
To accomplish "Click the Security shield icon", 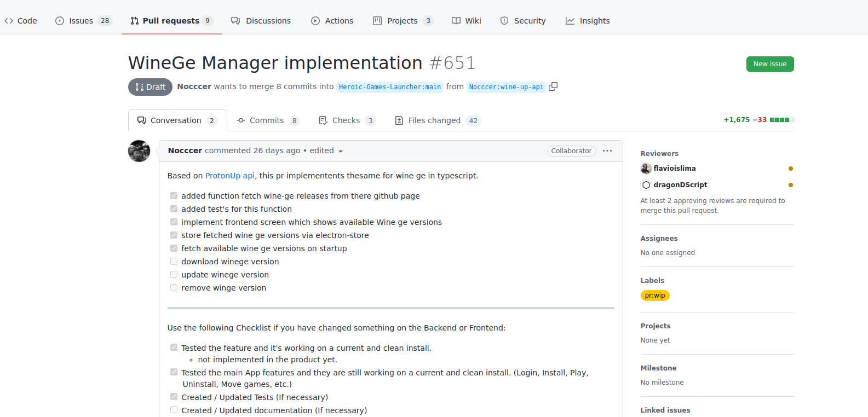I will [504, 21].
